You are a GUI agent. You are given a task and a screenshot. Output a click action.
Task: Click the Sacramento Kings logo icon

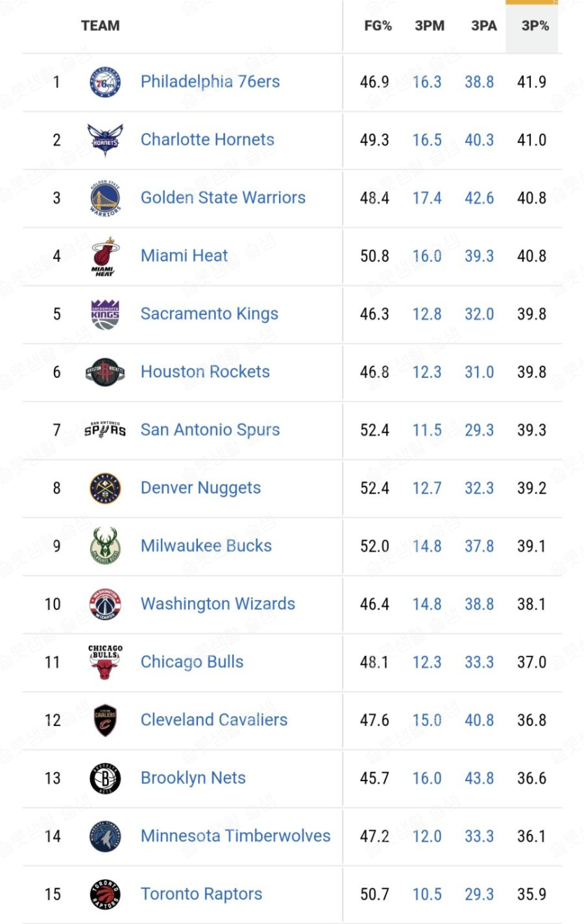(105, 314)
